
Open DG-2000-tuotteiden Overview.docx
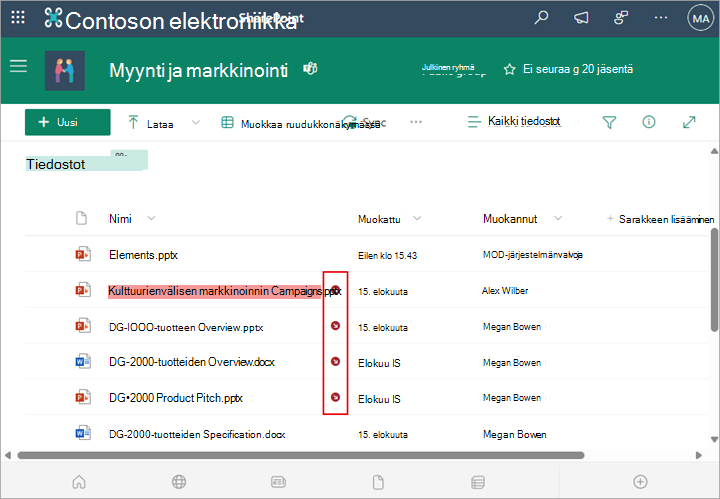191,362
